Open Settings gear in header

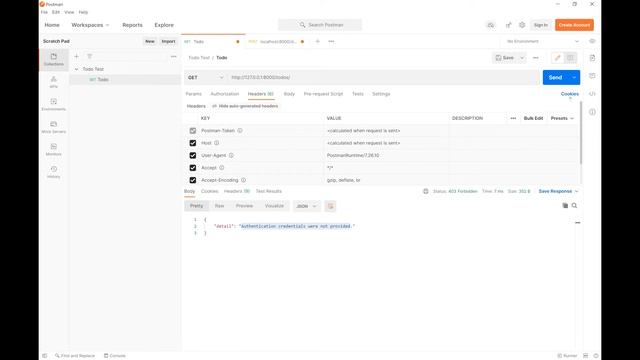coord(522,25)
